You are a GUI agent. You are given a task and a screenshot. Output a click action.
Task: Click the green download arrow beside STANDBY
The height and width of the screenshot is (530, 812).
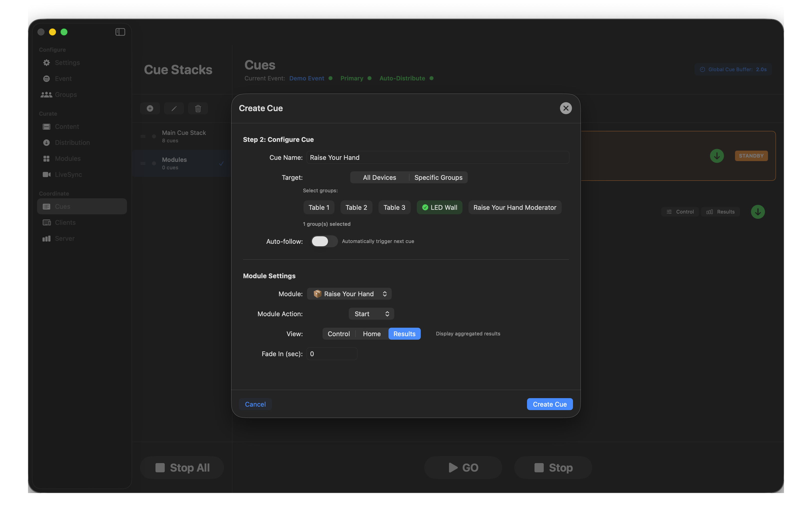coord(717,156)
